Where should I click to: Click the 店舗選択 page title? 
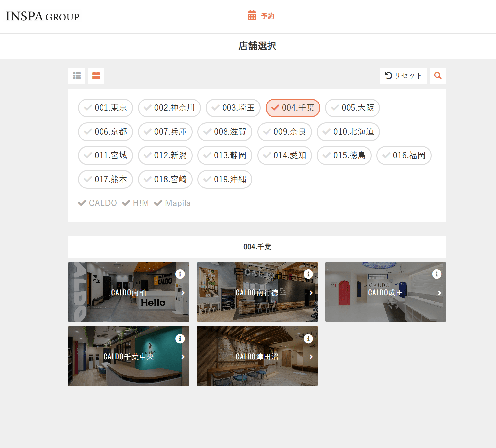(x=257, y=46)
